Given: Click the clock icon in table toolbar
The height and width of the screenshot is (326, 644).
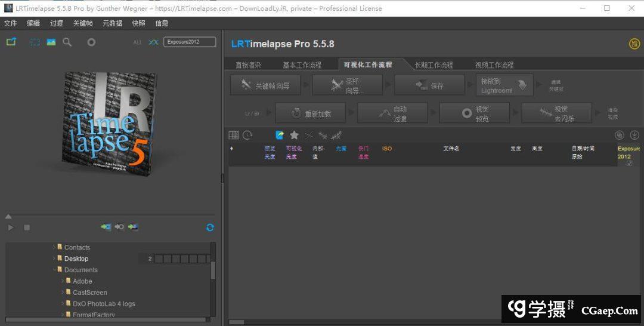Looking at the screenshot, I should click(x=247, y=135).
